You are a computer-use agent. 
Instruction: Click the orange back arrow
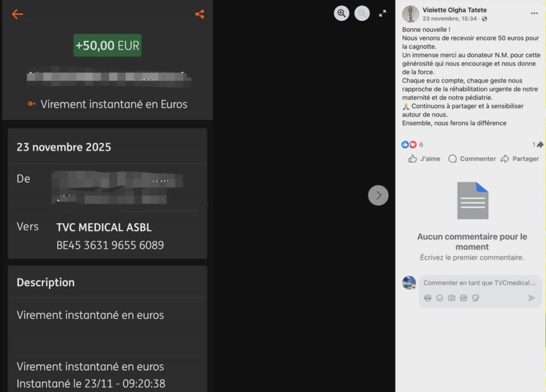18,14
